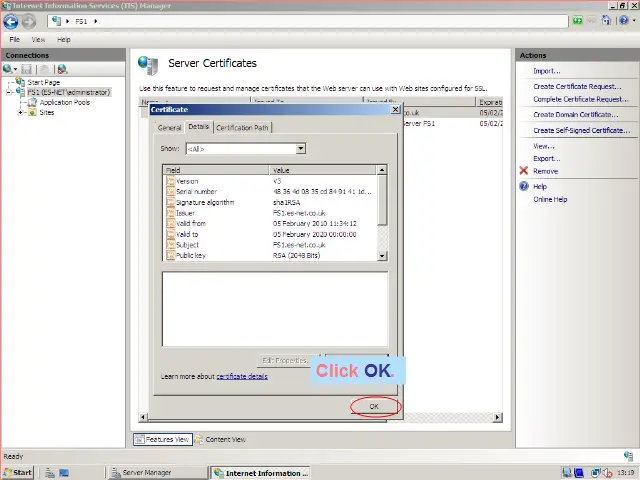
Task: Click the View action link
Action: pos(544,146)
